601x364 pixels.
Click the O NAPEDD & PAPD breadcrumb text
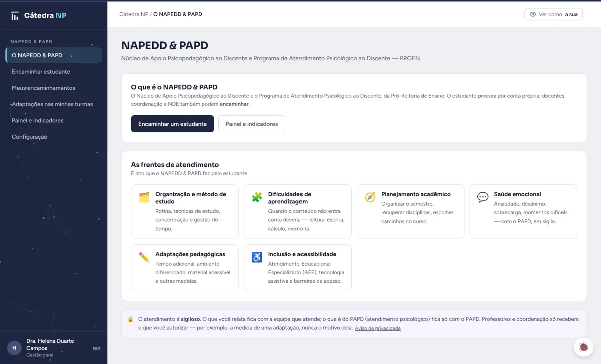[178, 14]
